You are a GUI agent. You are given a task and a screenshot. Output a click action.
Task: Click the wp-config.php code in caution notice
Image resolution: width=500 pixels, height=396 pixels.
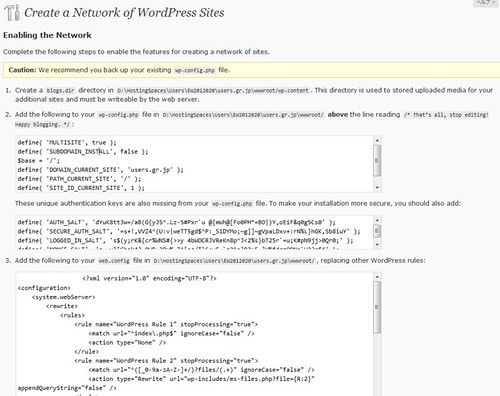pos(195,70)
